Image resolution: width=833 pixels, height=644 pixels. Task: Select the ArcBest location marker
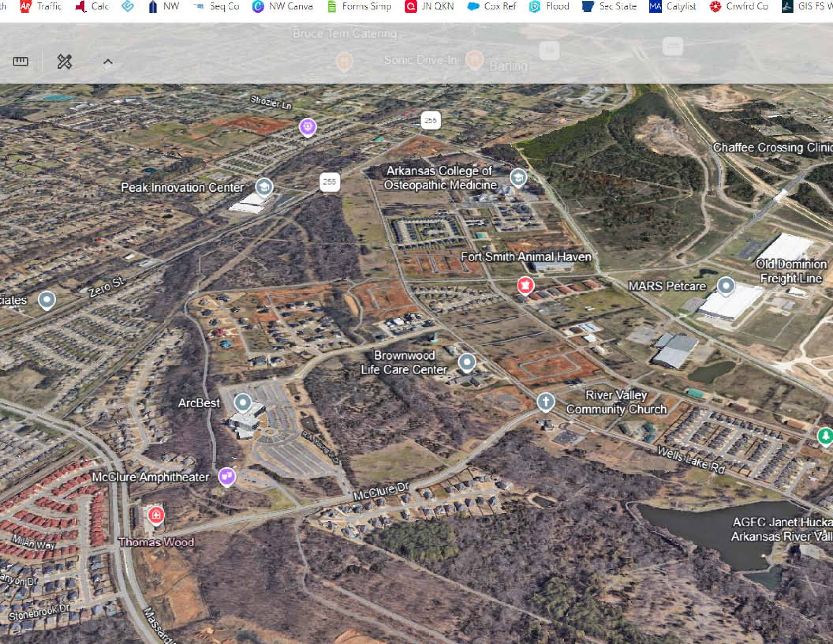(243, 402)
